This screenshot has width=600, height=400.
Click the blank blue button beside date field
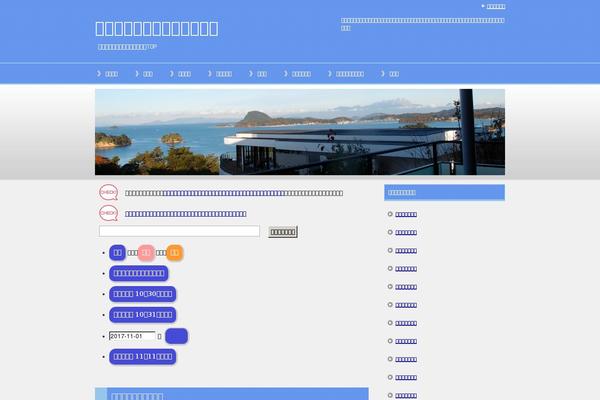coord(176,336)
